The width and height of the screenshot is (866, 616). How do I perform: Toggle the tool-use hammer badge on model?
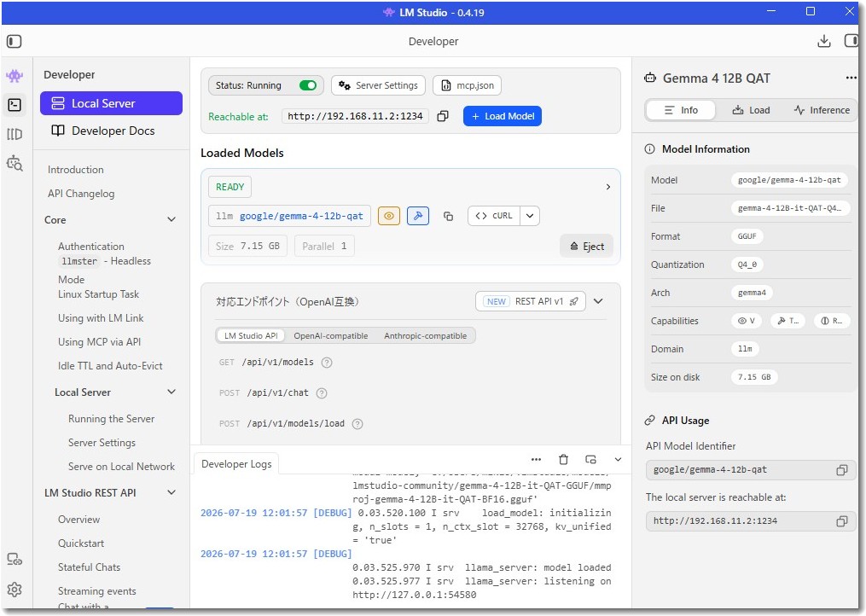point(418,216)
